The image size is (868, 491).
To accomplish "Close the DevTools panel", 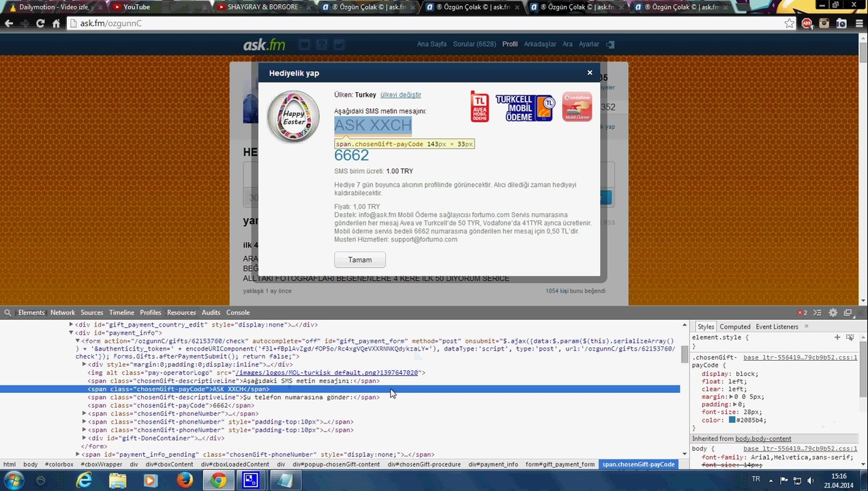I will click(861, 312).
